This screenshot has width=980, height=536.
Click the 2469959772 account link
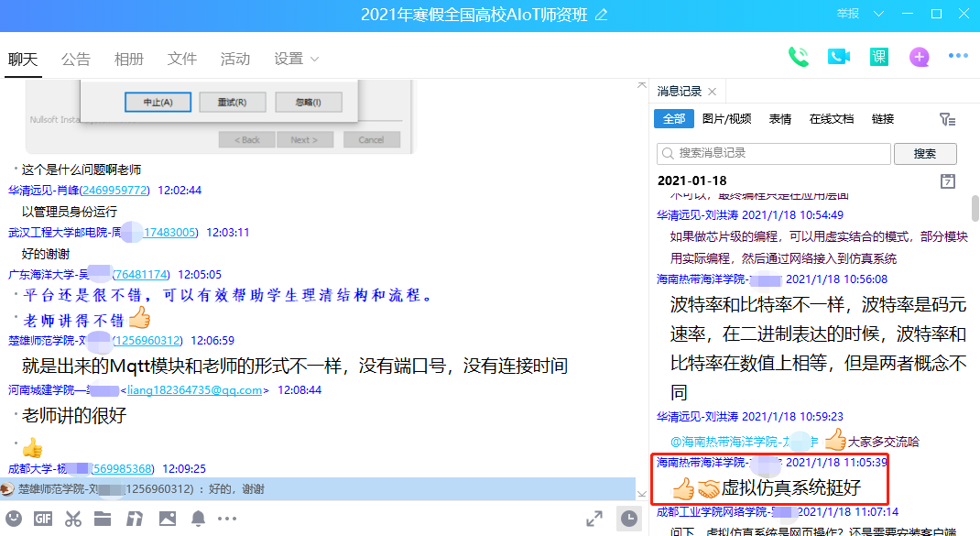click(x=114, y=191)
